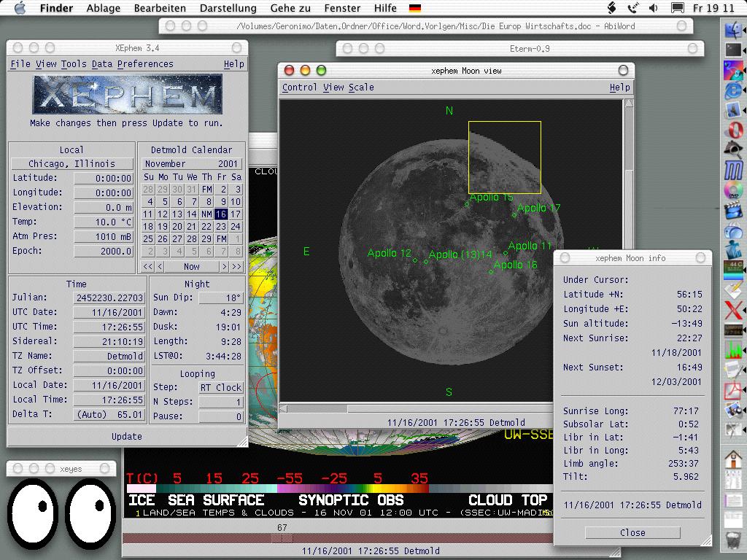The height and width of the screenshot is (560, 747).
Task: Open the Finder icon in the Dock
Action: 734,29
